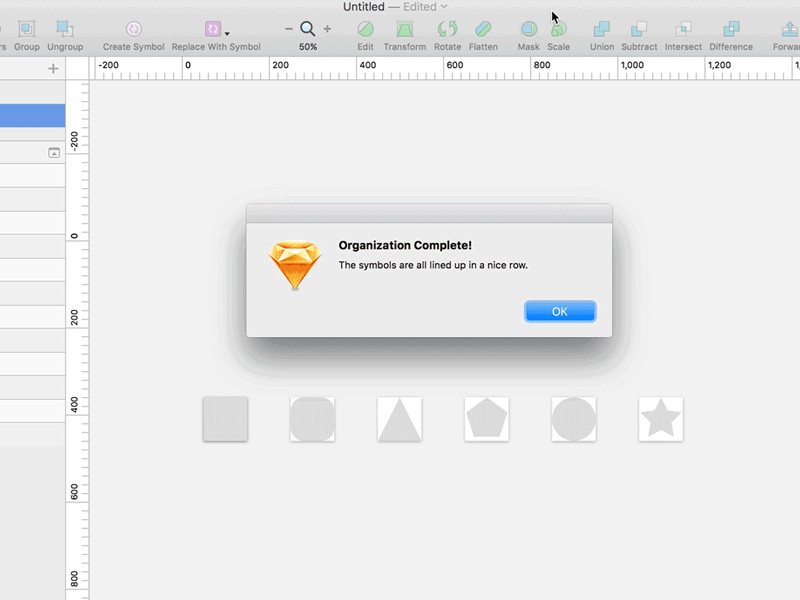Click the Organization Complete! heading

tap(405, 245)
